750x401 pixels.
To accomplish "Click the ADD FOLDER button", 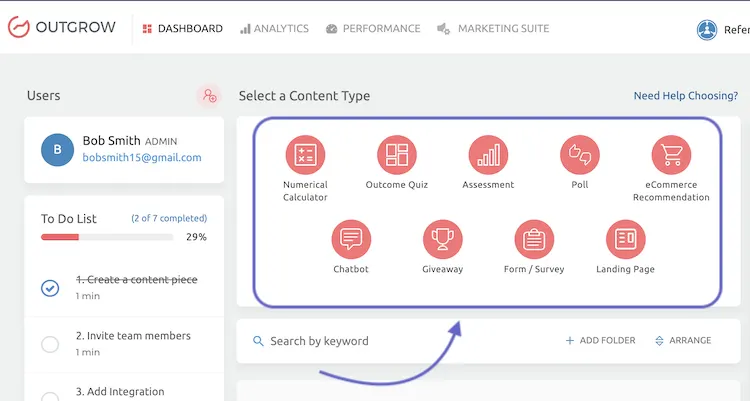I will click(601, 341).
